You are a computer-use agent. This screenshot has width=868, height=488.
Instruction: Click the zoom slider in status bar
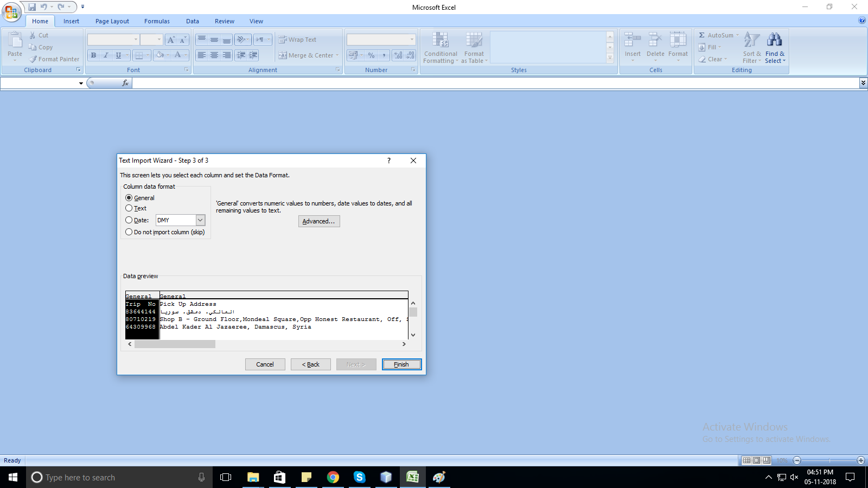click(829, 460)
